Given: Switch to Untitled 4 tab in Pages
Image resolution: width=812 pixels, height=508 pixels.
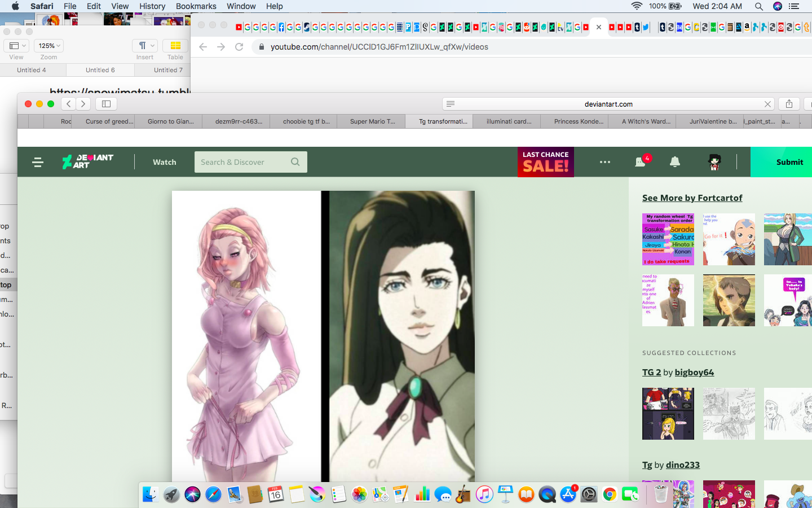Looking at the screenshot, I should [32, 70].
